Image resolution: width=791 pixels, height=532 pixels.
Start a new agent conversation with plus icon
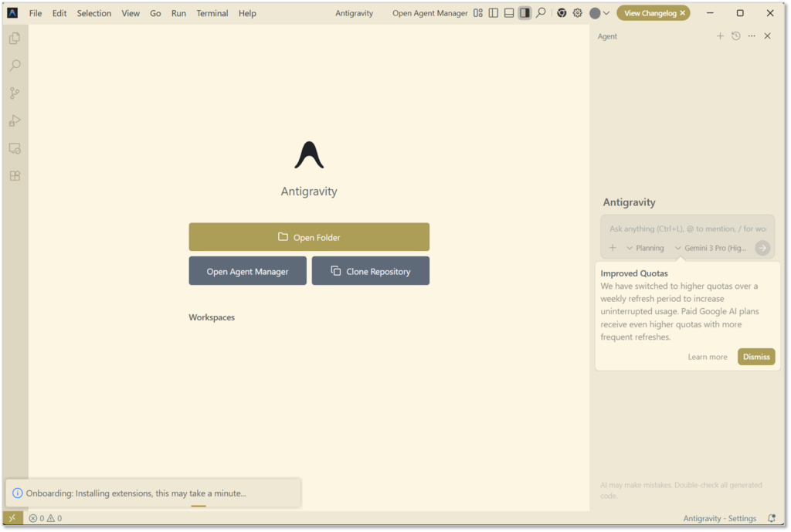point(720,36)
